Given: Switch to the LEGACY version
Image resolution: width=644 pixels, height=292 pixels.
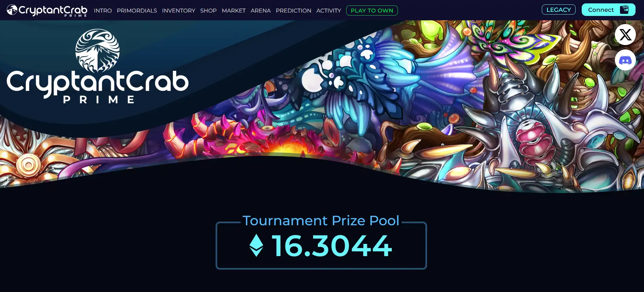Looking at the screenshot, I should tap(559, 9).
